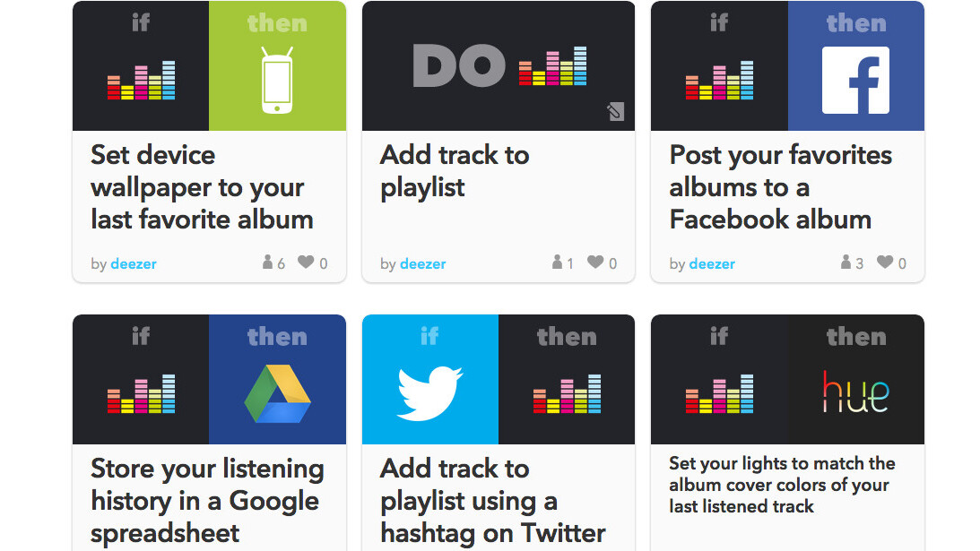Open "Store your listening history in a Google spreadsheet"
This screenshot has height=551, width=980.
click(207, 500)
